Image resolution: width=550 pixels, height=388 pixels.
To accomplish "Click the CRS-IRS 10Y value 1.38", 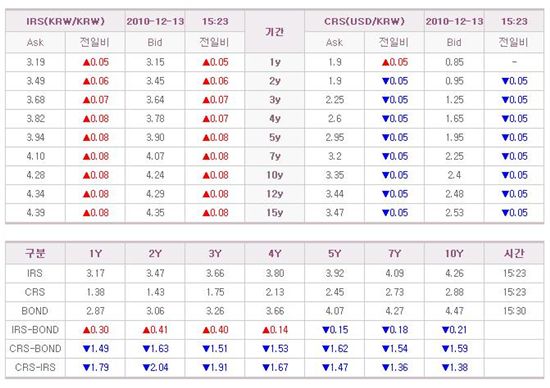I will (x=455, y=367).
